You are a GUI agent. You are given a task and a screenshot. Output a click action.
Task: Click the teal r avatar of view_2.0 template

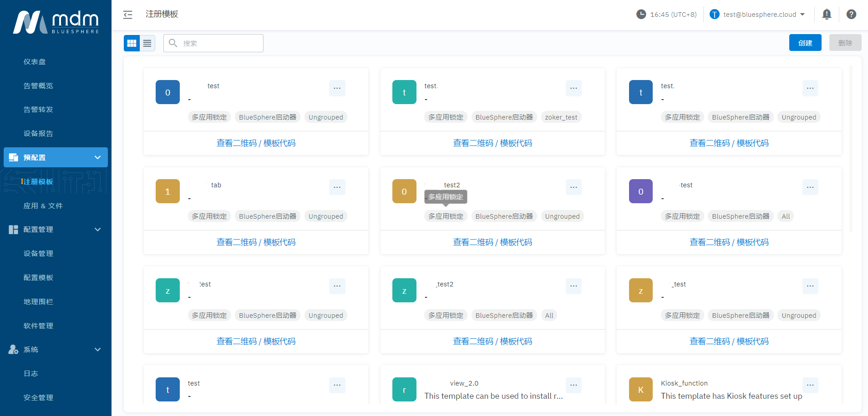(404, 390)
